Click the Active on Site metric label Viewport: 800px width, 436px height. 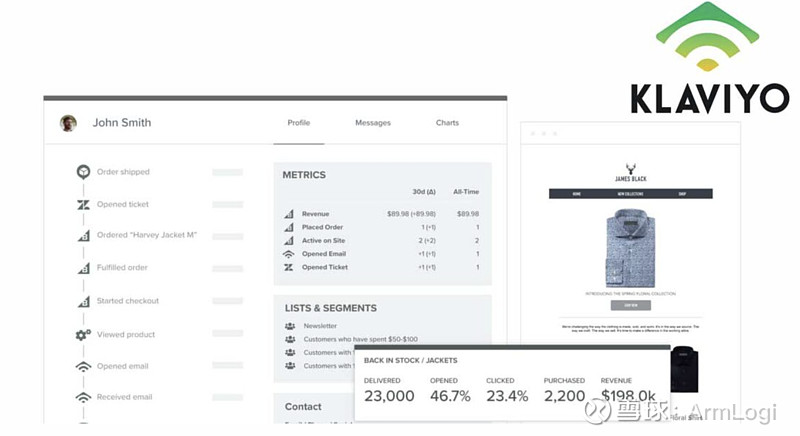(323, 240)
